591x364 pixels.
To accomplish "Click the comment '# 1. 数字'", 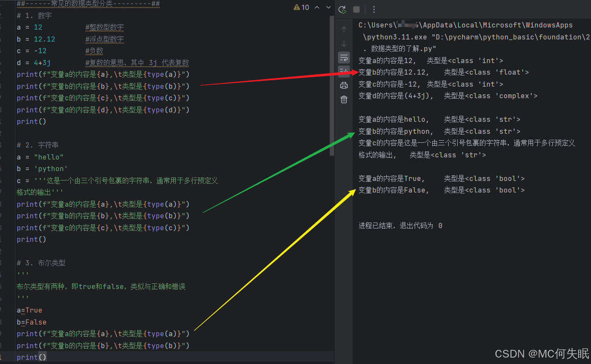I will [34, 16].
